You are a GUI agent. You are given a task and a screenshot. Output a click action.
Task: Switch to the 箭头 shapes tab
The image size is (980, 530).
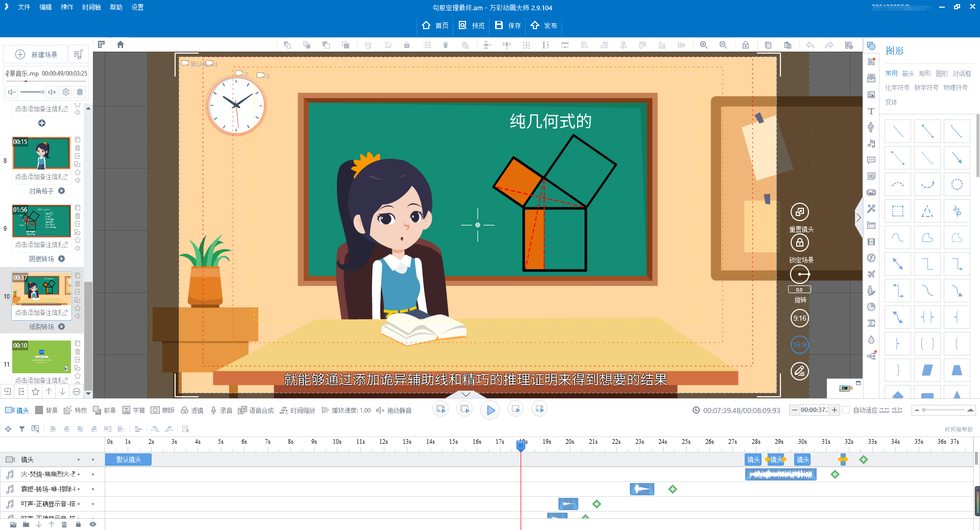908,74
